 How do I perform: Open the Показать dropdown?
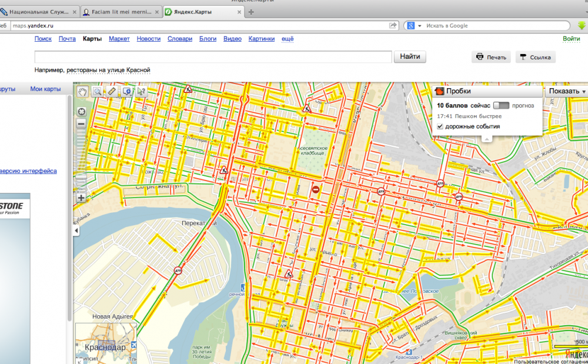click(x=567, y=91)
